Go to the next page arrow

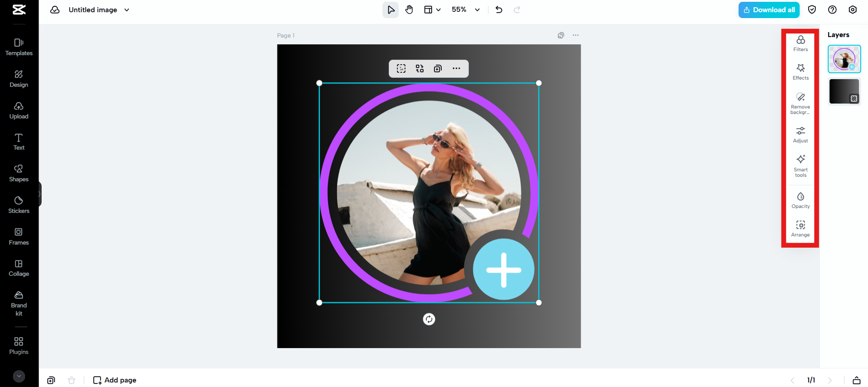[830, 380]
